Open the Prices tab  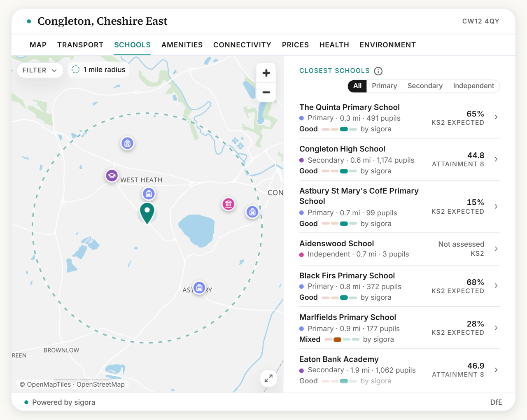click(x=295, y=45)
